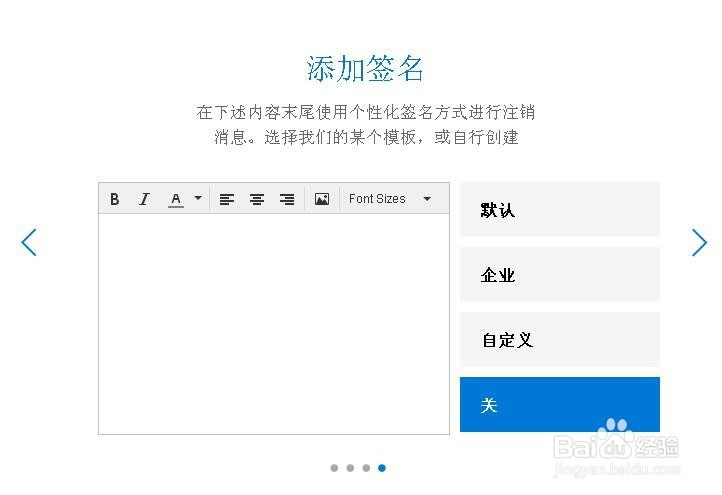Screen dimensions: 722x495
Task: Align signature text to the left
Action: point(227,199)
